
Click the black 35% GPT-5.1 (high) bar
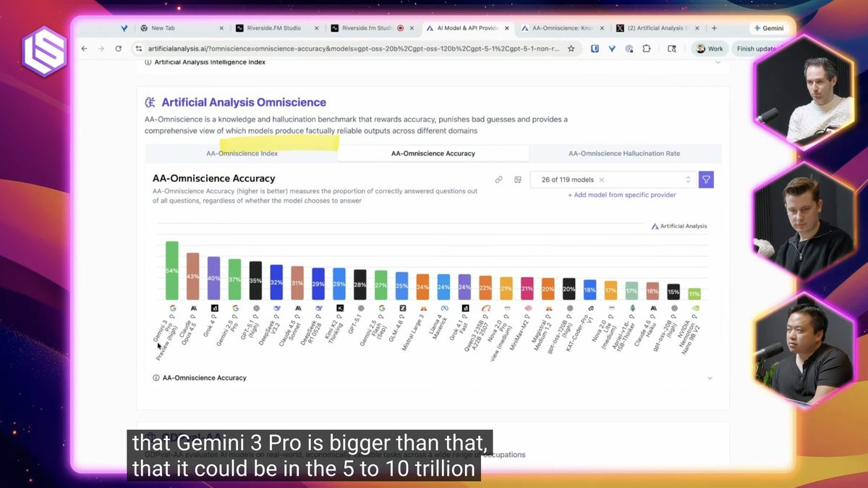255,280
